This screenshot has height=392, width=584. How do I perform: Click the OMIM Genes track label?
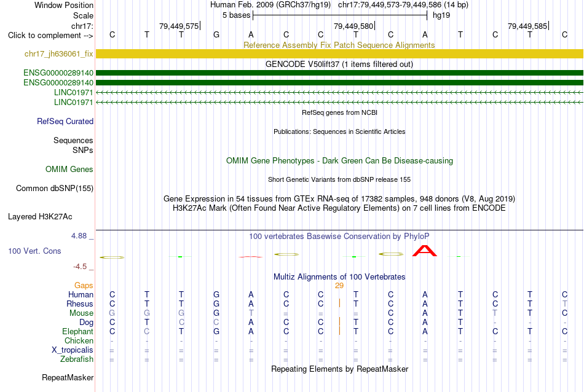click(69, 169)
